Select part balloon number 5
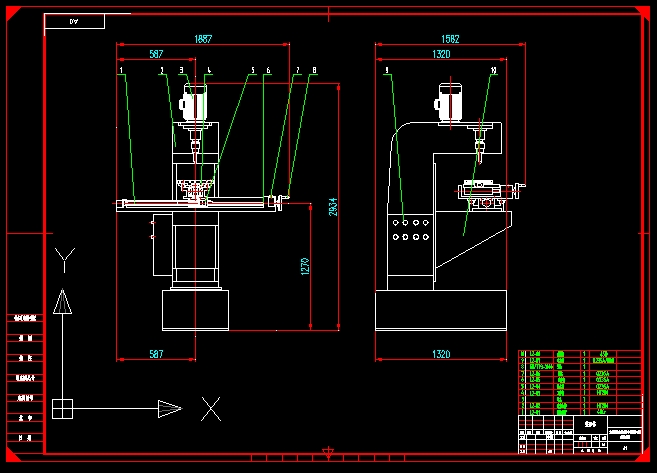The image size is (657, 473). (253, 70)
